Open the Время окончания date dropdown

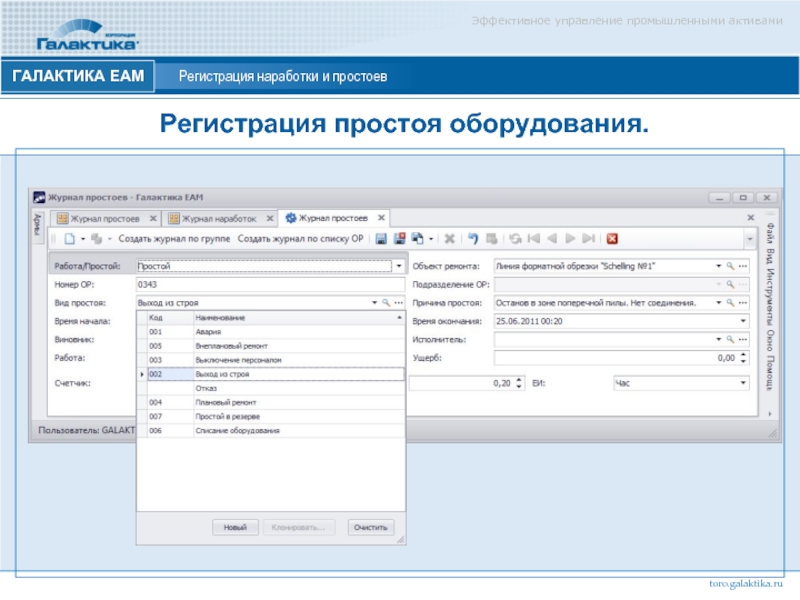(743, 321)
